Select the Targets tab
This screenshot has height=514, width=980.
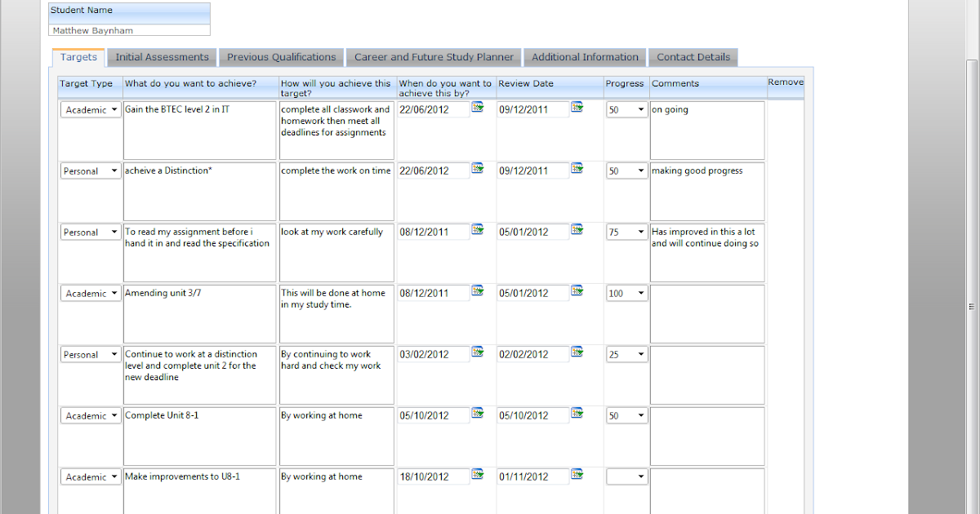pyautogui.click(x=78, y=57)
